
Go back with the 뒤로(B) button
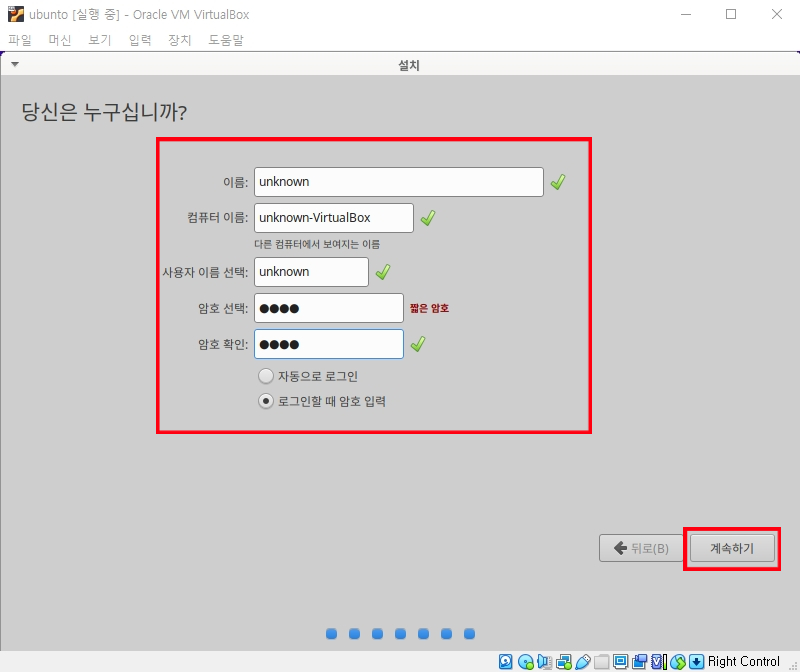pyautogui.click(x=641, y=548)
